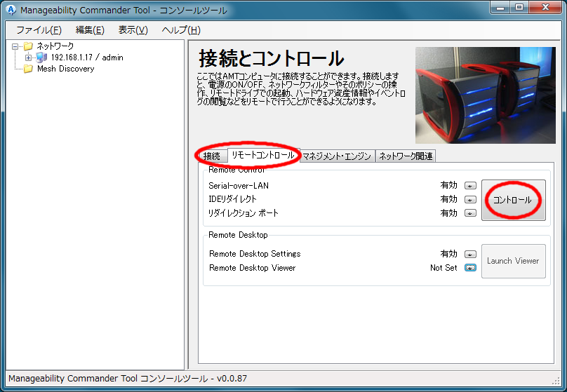Select the Mesh Discovery tree item

pos(65,69)
